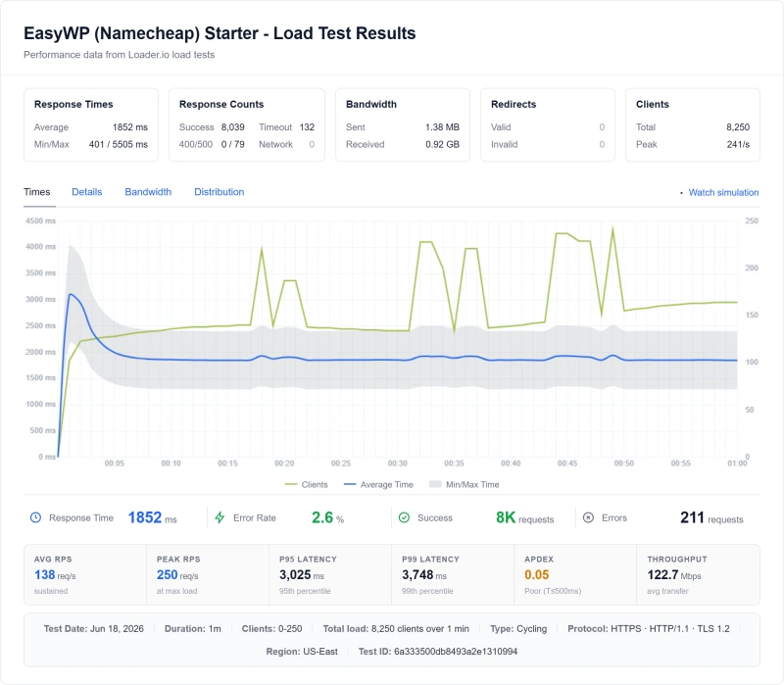This screenshot has height=685, width=784.
Task: Click the lightning bolt Error Rate icon
Action: point(220,517)
